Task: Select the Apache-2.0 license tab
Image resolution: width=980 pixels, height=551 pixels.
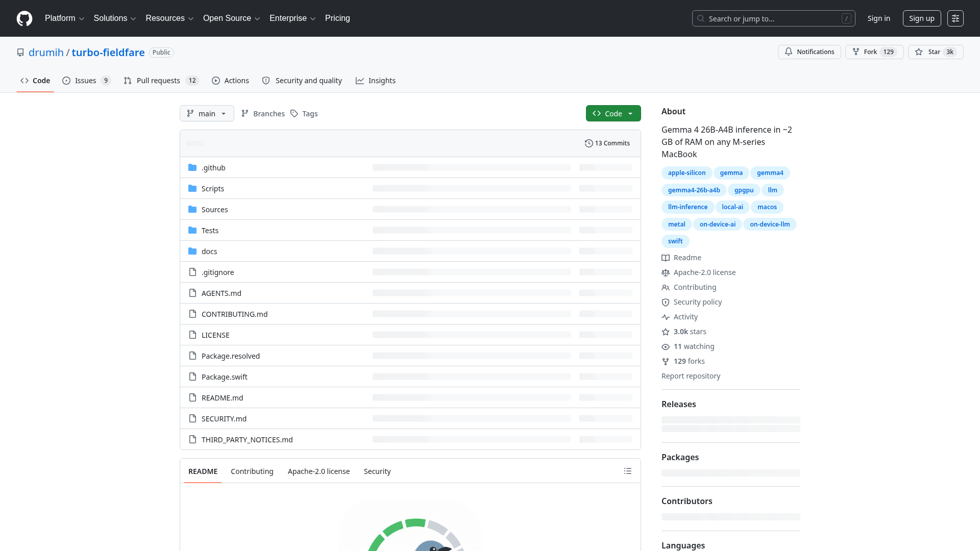Action: 319,471
